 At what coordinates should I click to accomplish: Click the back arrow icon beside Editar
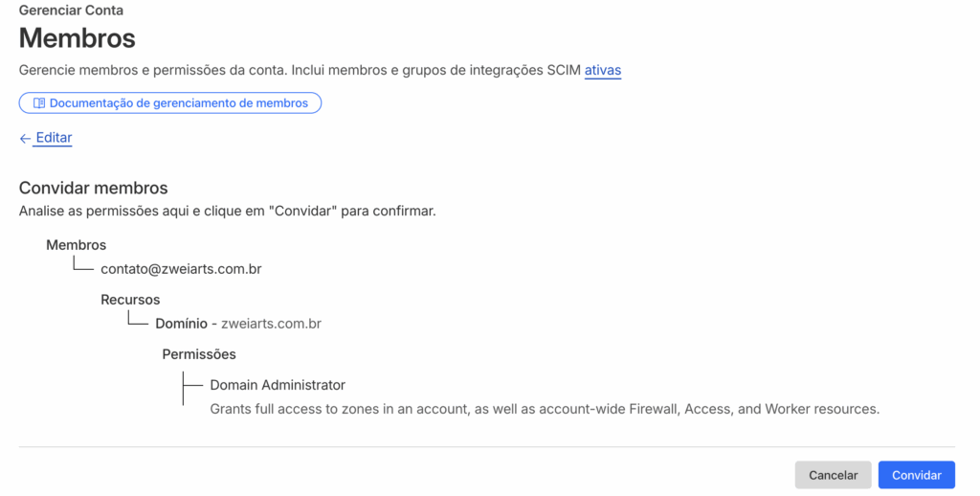pos(25,138)
